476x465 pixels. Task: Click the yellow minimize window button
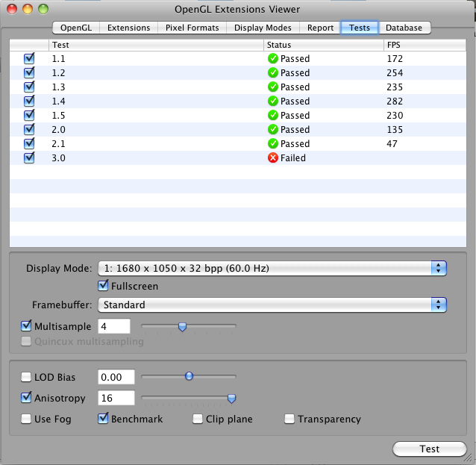tap(28, 9)
